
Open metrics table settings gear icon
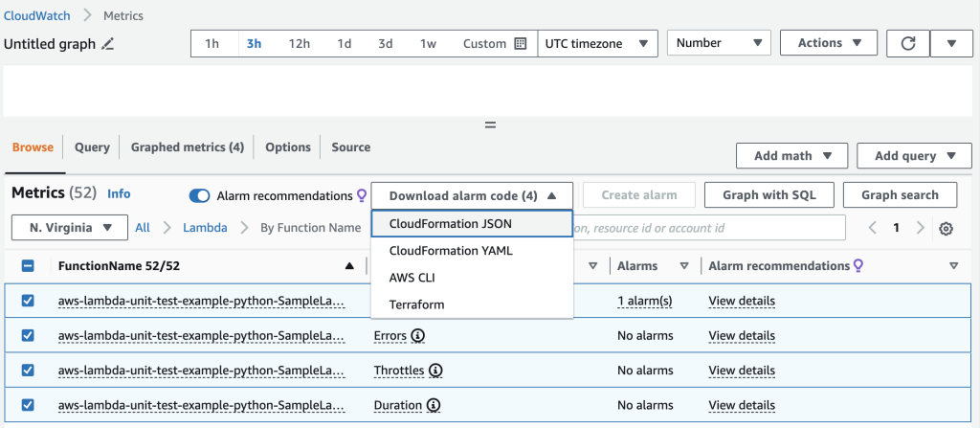(946, 229)
